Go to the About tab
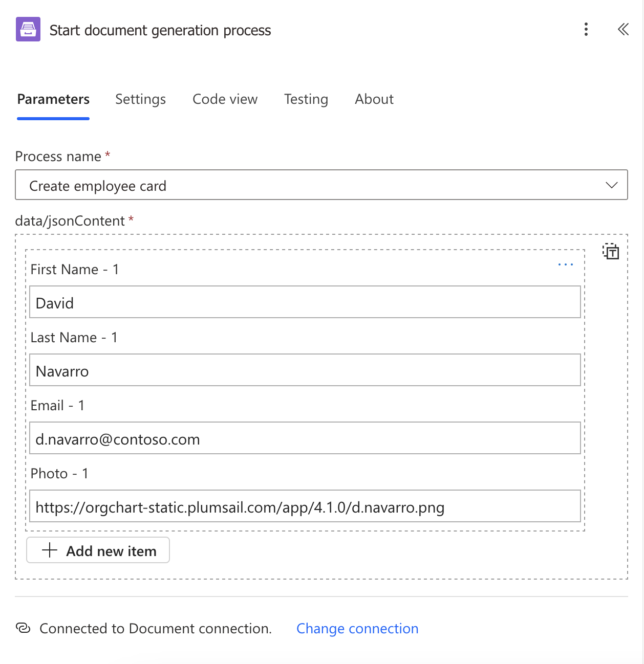 coord(374,99)
